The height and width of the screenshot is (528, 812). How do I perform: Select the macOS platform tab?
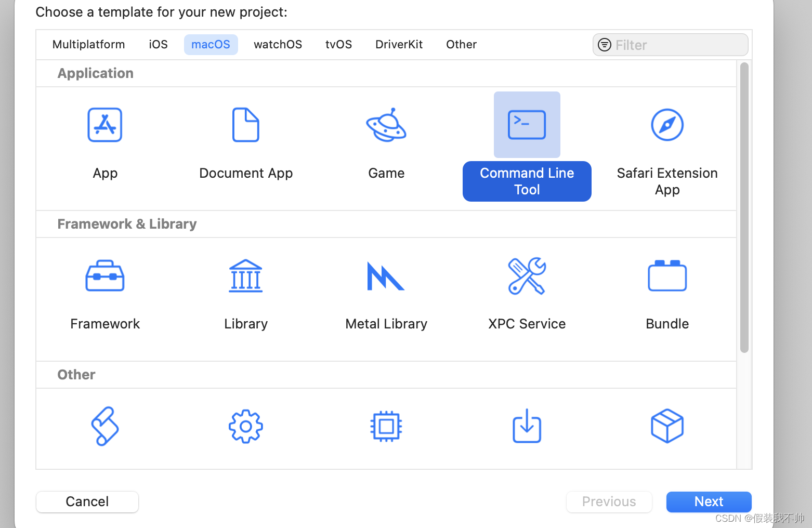211,45
